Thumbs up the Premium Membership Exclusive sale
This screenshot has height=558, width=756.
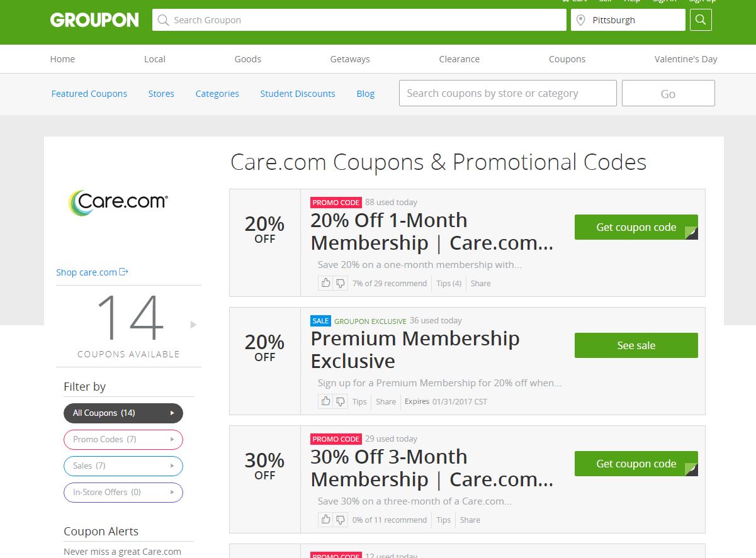point(325,401)
